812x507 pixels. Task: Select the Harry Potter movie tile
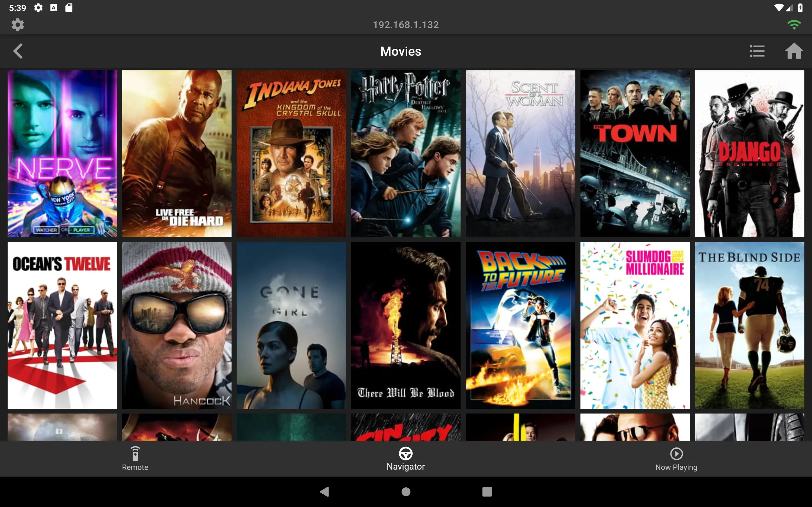pyautogui.click(x=406, y=154)
